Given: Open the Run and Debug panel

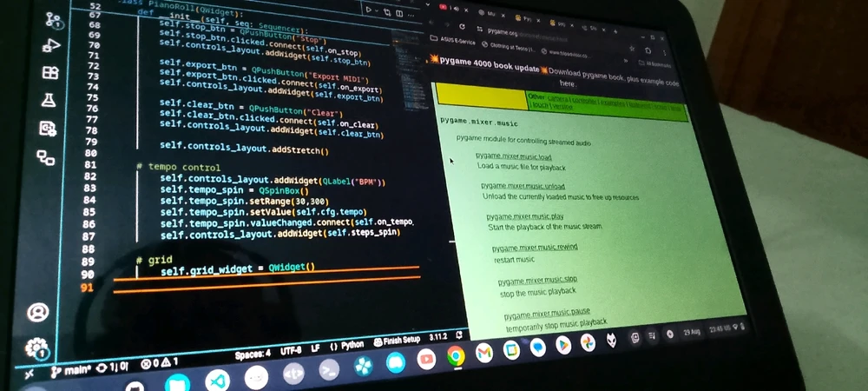Looking at the screenshot, I should tap(51, 45).
